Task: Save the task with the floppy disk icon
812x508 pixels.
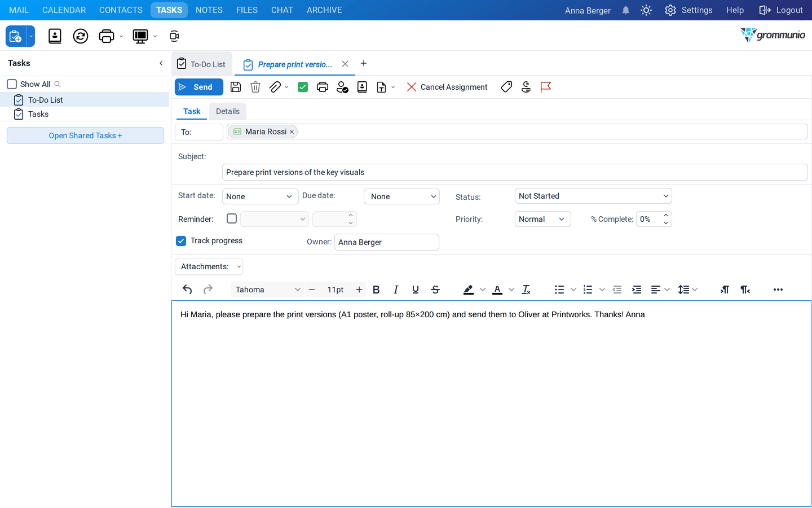Action: point(236,87)
